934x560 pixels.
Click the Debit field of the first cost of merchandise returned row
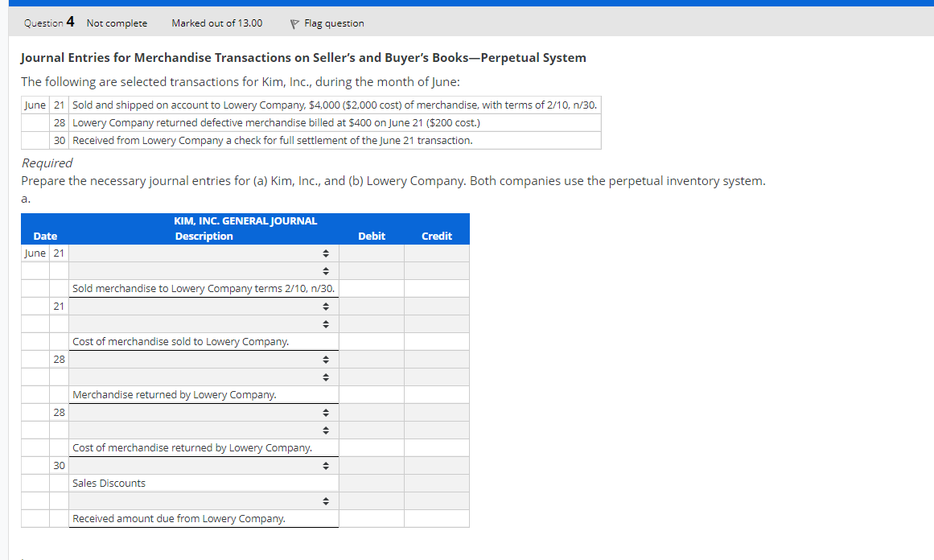click(x=372, y=412)
